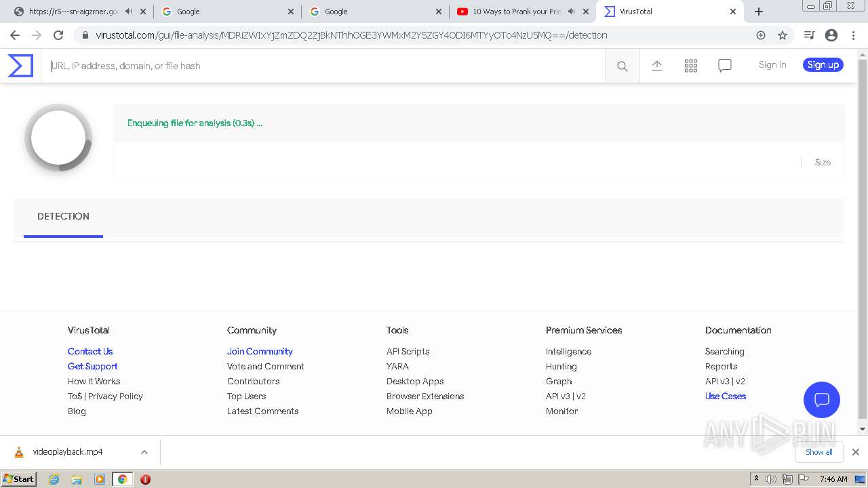868x488 pixels.
Task: Open the videoplayback.mp4 download item
Action: click(x=68, y=452)
